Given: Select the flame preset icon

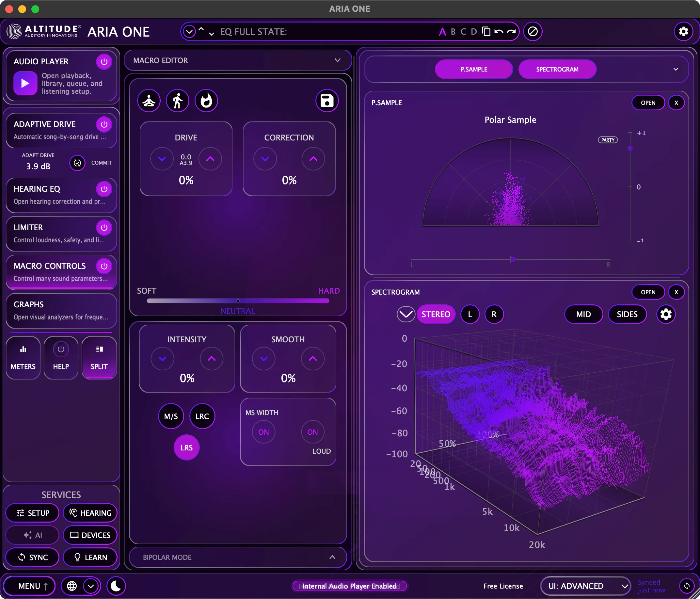Looking at the screenshot, I should (x=206, y=101).
